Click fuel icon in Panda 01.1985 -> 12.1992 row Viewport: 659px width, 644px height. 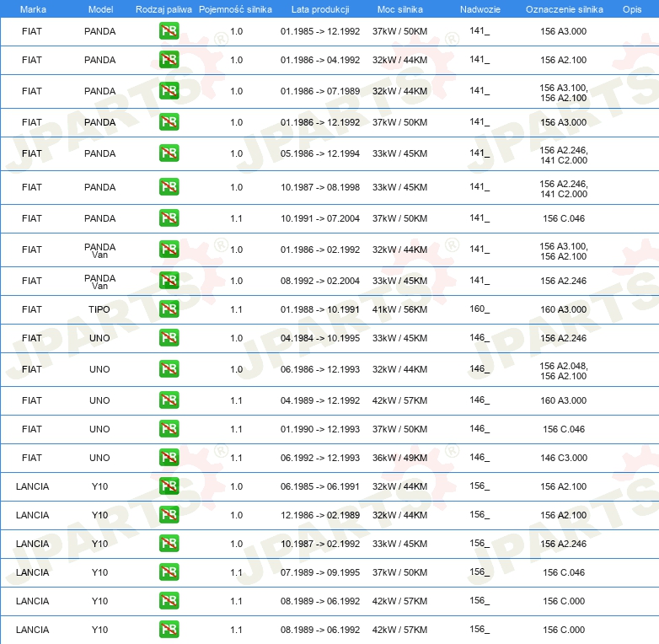[x=169, y=31]
